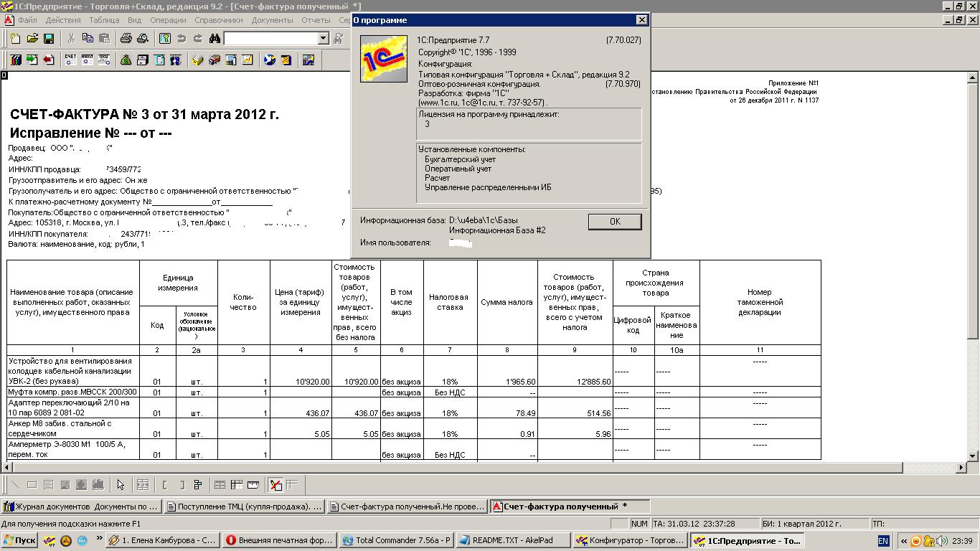This screenshot has height=551, width=980.
Task: Open the Отчеты menu
Action: 316,20
